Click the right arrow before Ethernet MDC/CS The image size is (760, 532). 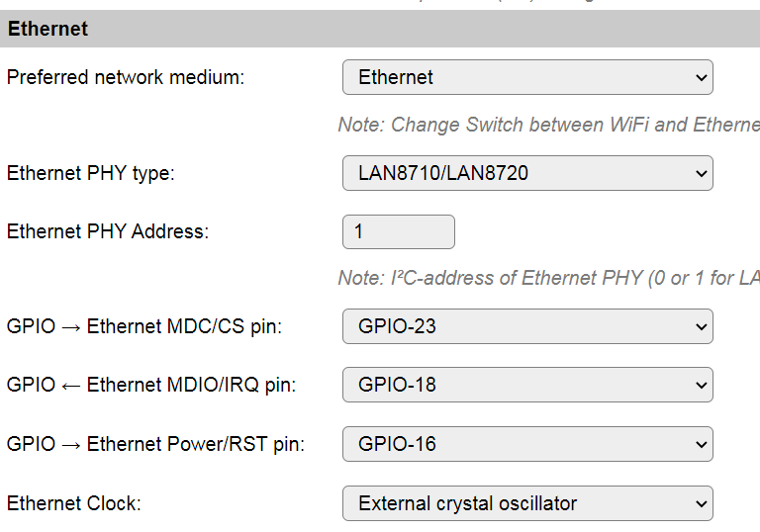[x=71, y=326]
